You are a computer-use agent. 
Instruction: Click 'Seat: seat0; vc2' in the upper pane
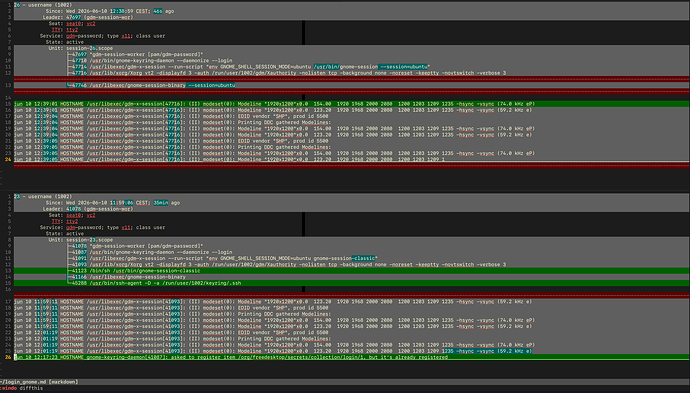[x=72, y=23]
